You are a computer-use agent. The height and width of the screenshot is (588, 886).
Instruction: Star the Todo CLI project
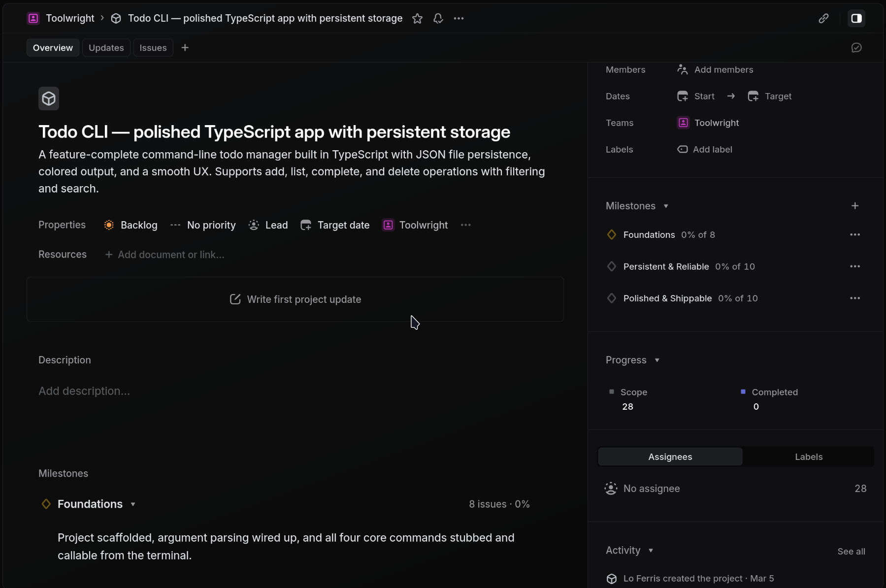(417, 18)
